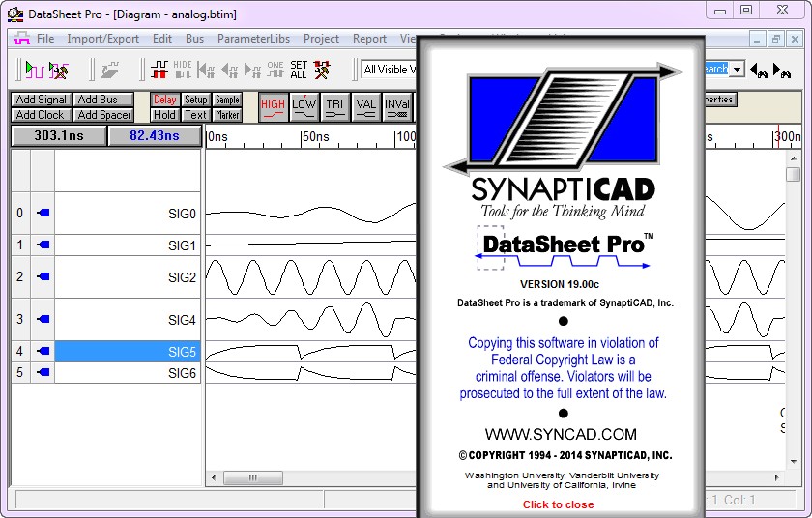Image resolution: width=812 pixels, height=518 pixels.
Task: Enable Sample parameter mode
Action: [227, 100]
